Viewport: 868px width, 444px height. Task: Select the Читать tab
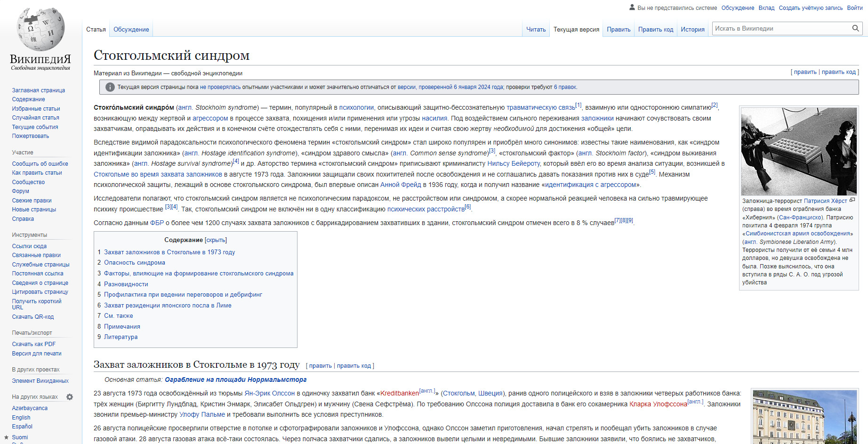coord(536,29)
